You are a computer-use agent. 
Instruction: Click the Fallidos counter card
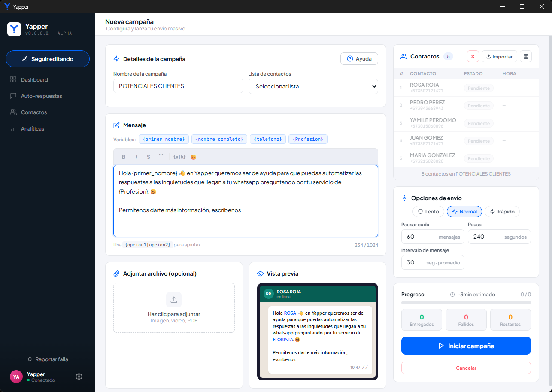pyautogui.click(x=466, y=320)
